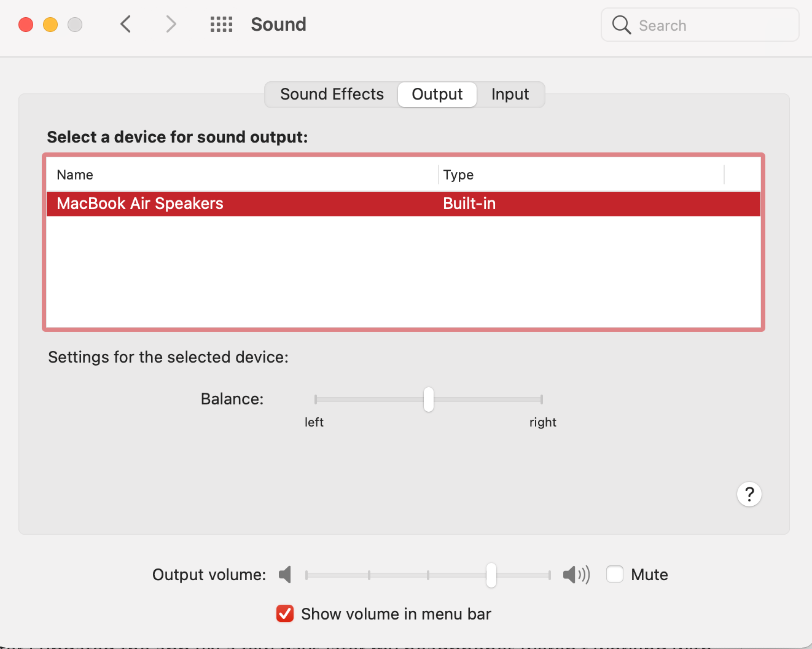Click the Built-in type cell

tap(469, 203)
